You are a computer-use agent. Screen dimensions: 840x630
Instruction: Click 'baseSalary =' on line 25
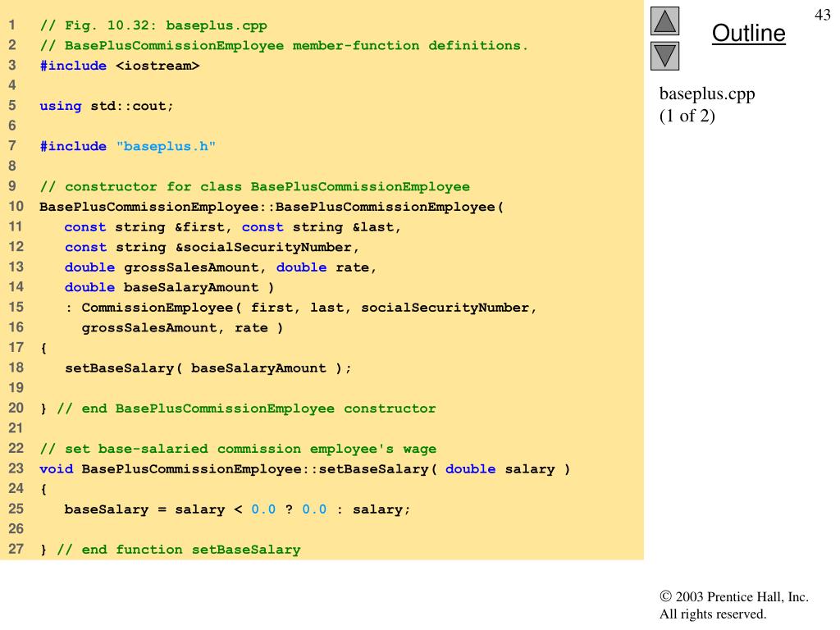[x=115, y=509]
